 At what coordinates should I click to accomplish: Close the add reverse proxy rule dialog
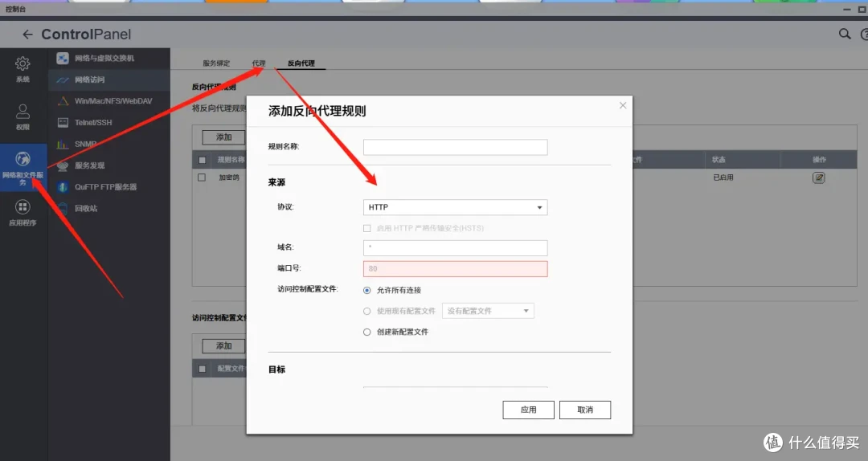[623, 105]
